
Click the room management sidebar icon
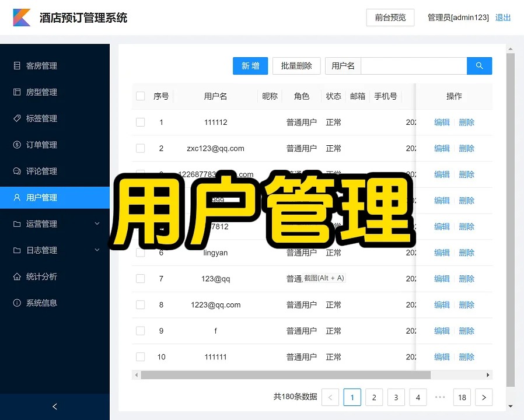coord(17,66)
